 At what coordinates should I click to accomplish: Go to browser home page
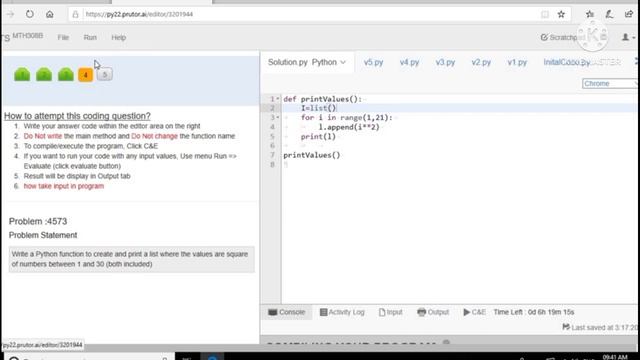tap(50, 14)
